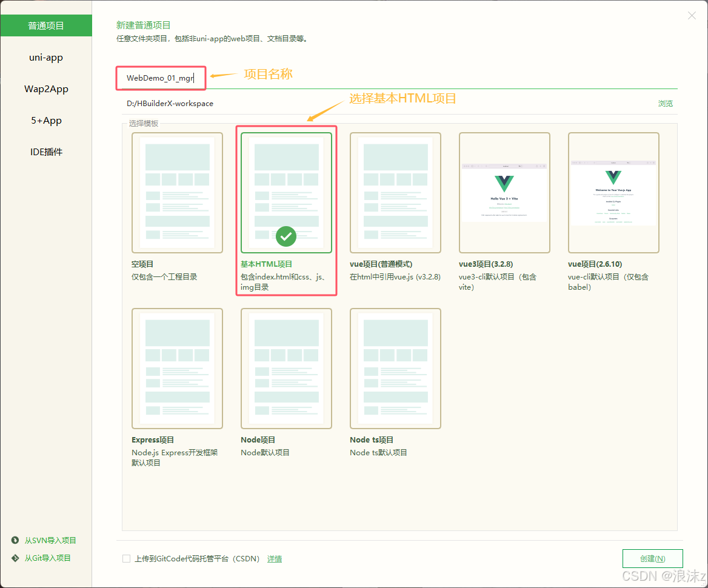Open the Wap2App project type

click(46, 89)
